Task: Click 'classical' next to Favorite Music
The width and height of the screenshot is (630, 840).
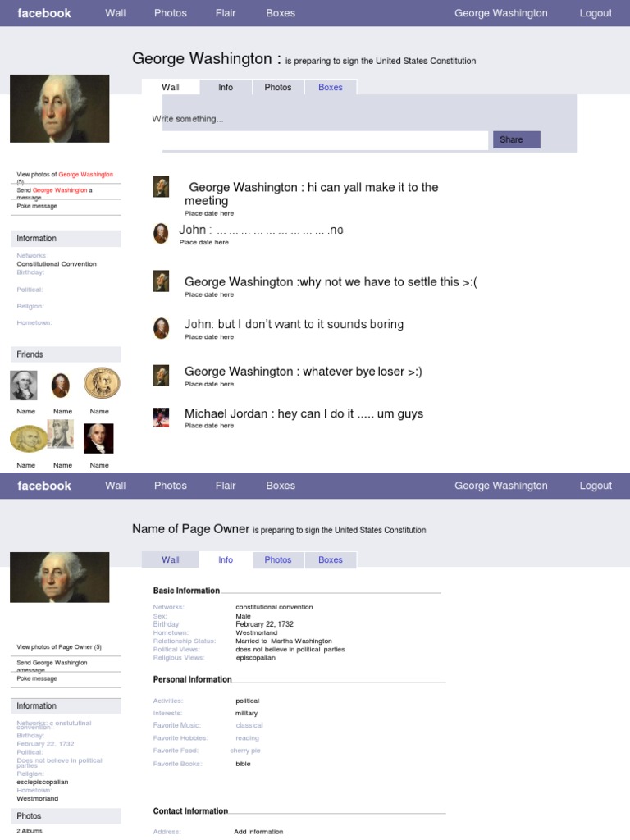Action: 249,725
